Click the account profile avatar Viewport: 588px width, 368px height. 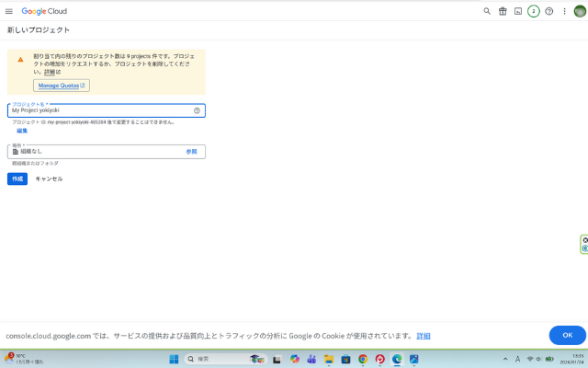(x=579, y=11)
